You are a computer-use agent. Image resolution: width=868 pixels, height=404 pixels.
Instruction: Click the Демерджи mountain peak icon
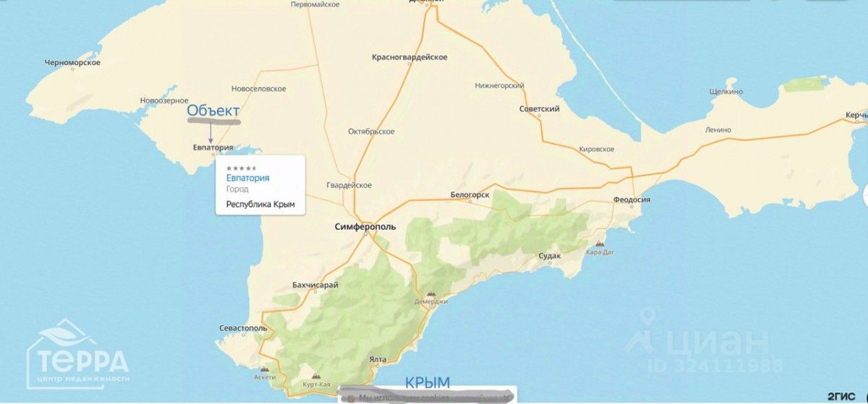pos(431,293)
